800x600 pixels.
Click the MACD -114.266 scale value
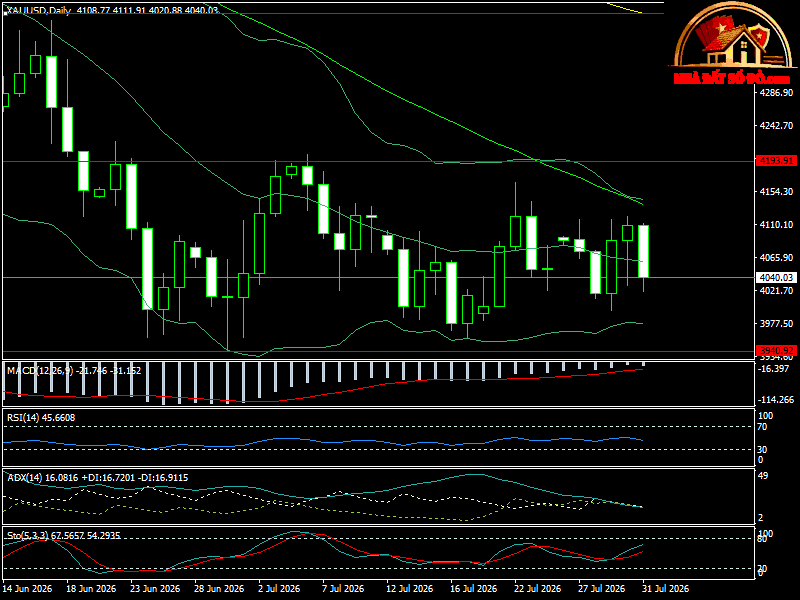777,400
